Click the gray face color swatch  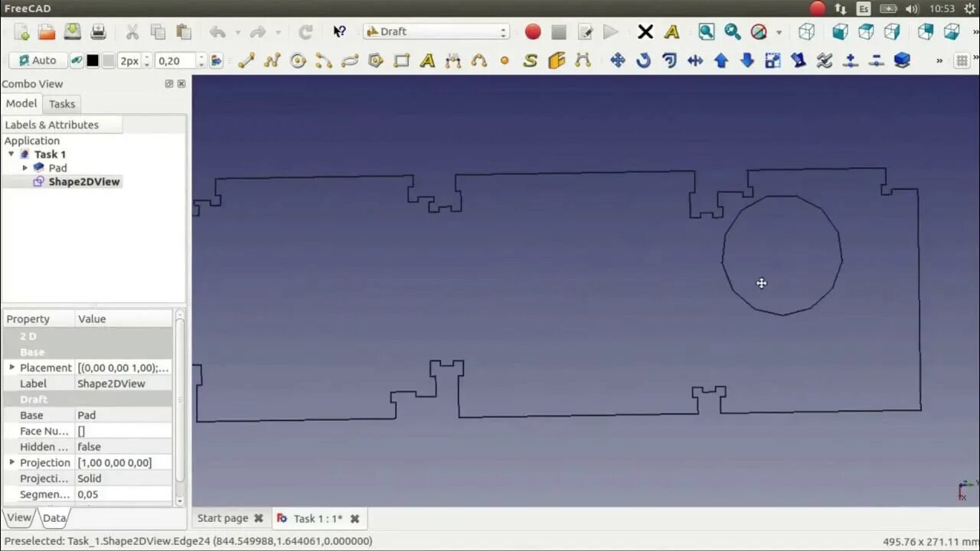108,60
